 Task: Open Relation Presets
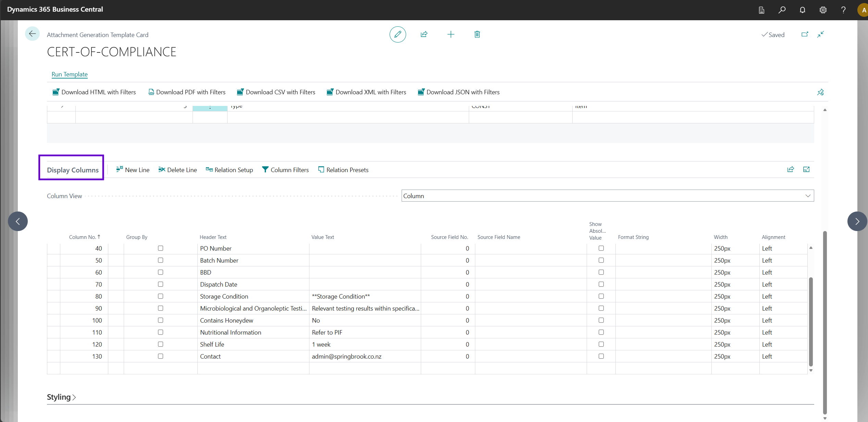(x=343, y=170)
